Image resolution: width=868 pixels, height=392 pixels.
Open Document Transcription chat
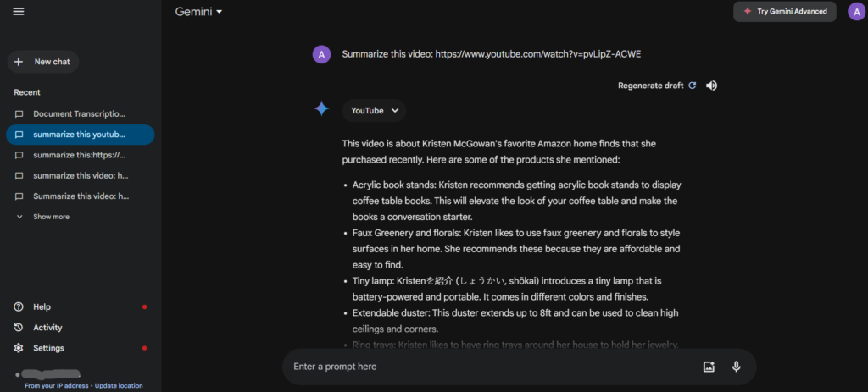tap(81, 114)
